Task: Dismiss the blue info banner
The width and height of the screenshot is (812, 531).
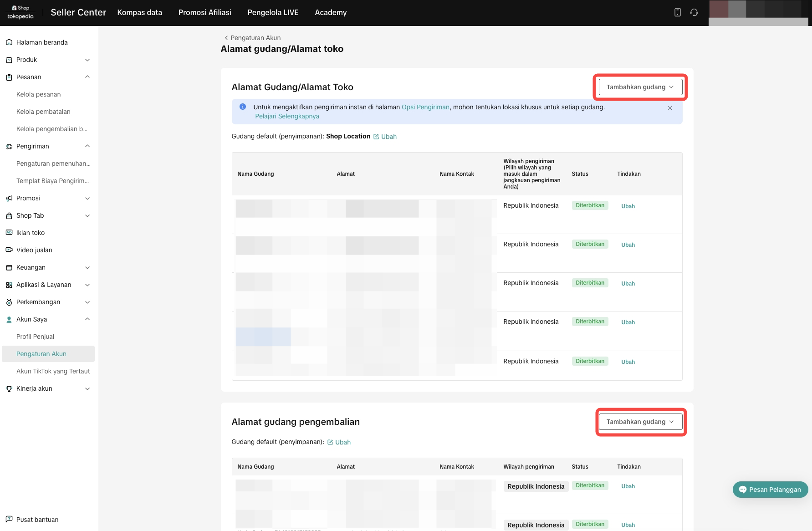Action: click(x=670, y=108)
